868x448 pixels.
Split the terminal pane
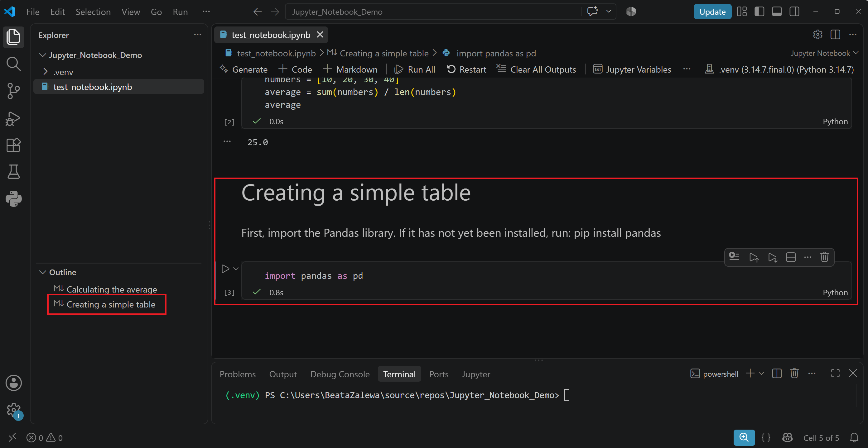coord(777,373)
